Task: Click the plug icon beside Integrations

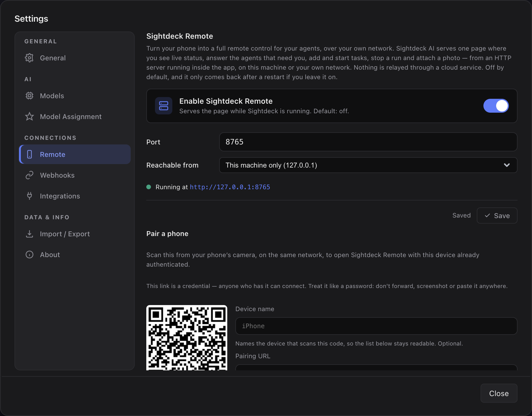Action: tap(29, 196)
